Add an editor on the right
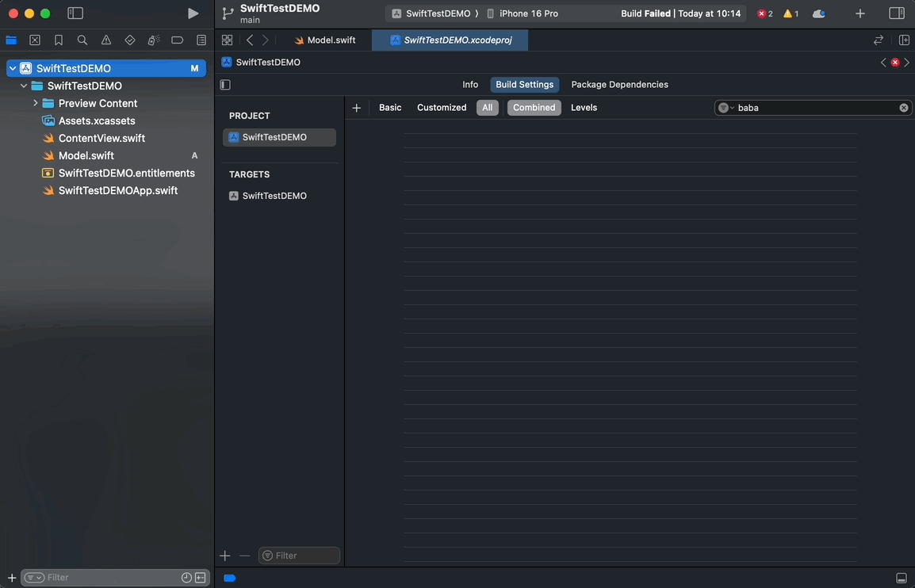 [x=904, y=40]
